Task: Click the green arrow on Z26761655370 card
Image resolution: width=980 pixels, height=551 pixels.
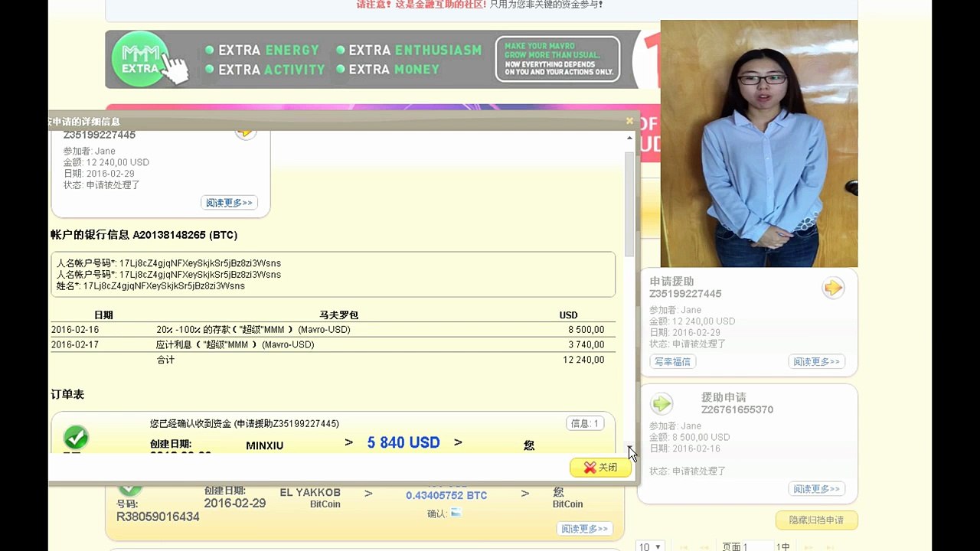Action: [661, 403]
